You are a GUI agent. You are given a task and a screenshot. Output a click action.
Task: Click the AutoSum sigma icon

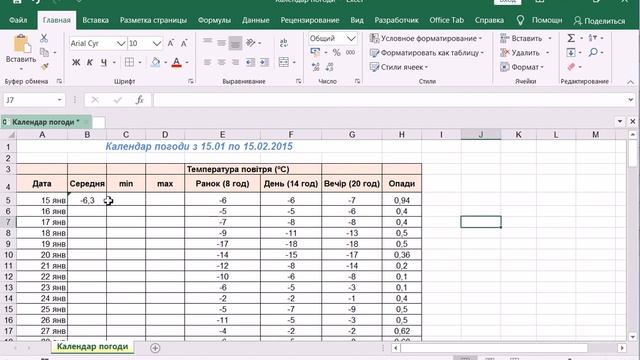point(571,38)
